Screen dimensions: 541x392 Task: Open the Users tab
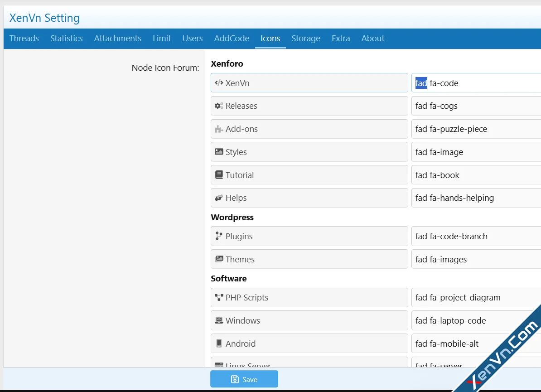point(193,39)
